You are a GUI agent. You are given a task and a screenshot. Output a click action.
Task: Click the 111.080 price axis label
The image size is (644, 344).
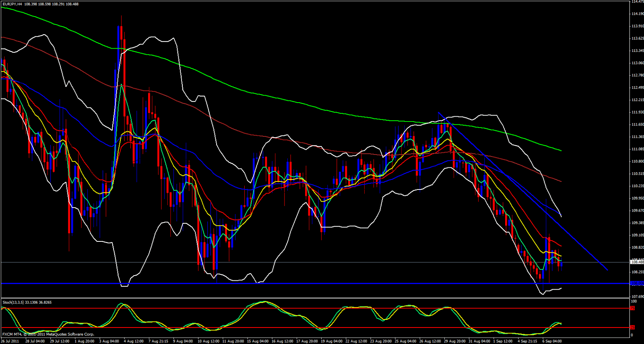(x=638, y=149)
